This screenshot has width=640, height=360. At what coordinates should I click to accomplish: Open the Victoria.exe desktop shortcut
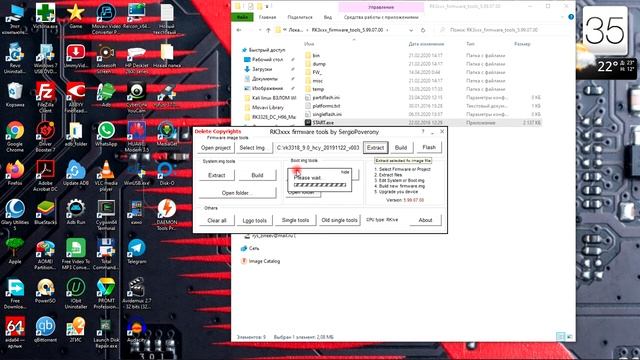click(x=45, y=16)
